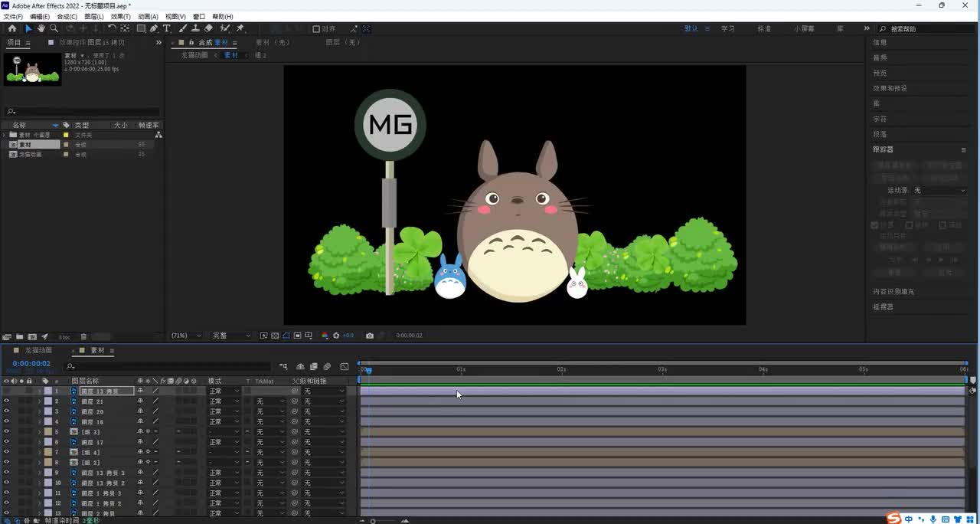Enable the 对齐 snapping checkbox

(x=316, y=29)
